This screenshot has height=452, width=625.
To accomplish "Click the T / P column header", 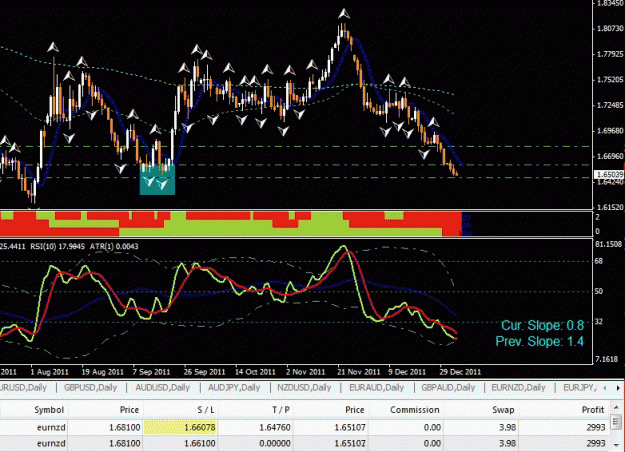I will (x=281, y=410).
